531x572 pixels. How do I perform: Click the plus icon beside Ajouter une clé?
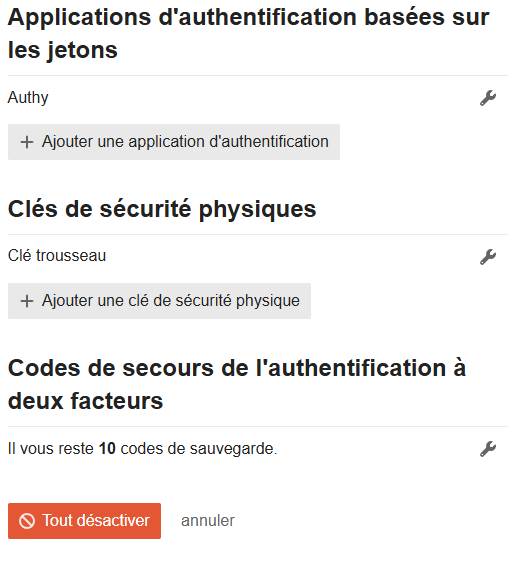click(27, 301)
